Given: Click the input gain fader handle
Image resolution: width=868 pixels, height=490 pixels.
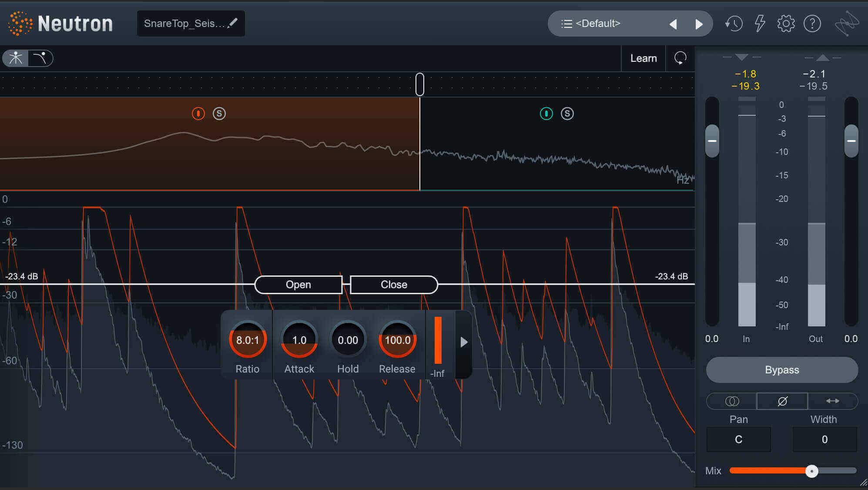Looking at the screenshot, I should (712, 141).
